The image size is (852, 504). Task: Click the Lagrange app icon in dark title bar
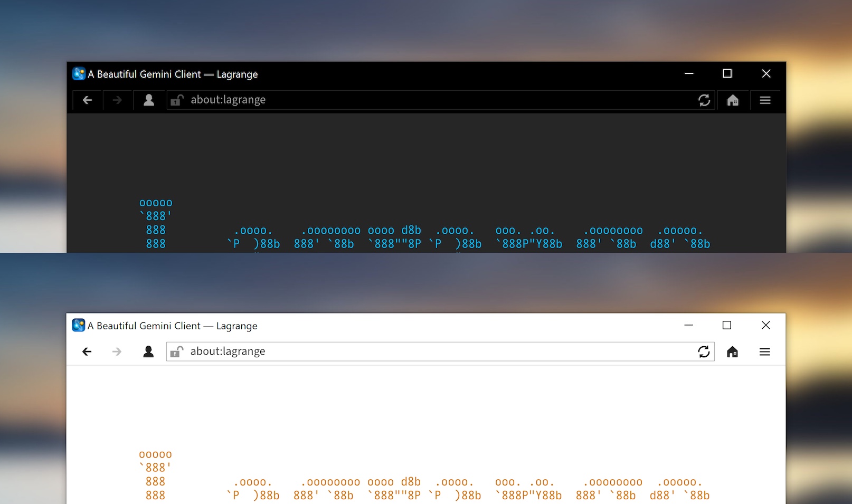79,74
